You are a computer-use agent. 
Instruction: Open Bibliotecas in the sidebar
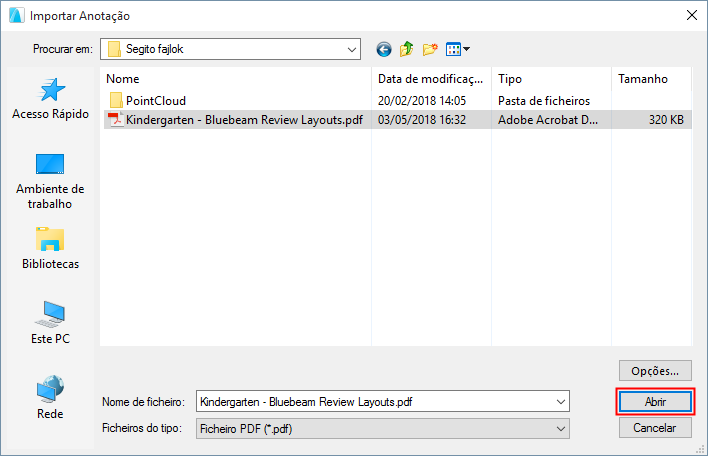click(50, 248)
